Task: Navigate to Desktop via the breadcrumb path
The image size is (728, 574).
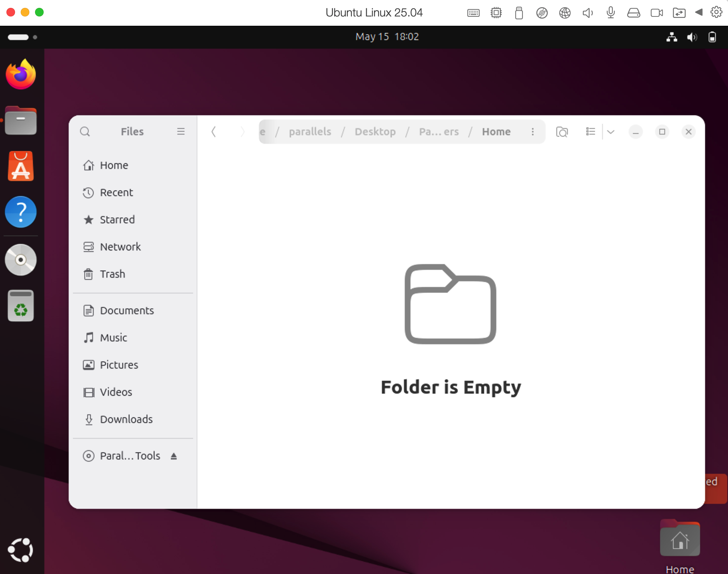Action: [x=375, y=132]
